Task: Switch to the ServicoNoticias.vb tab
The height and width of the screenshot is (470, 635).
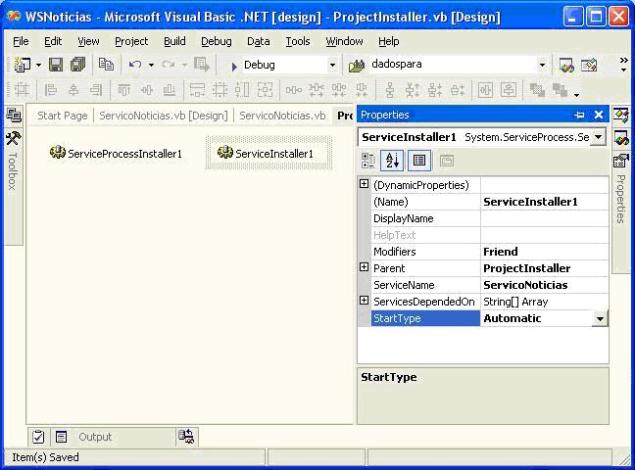Action: click(x=283, y=115)
